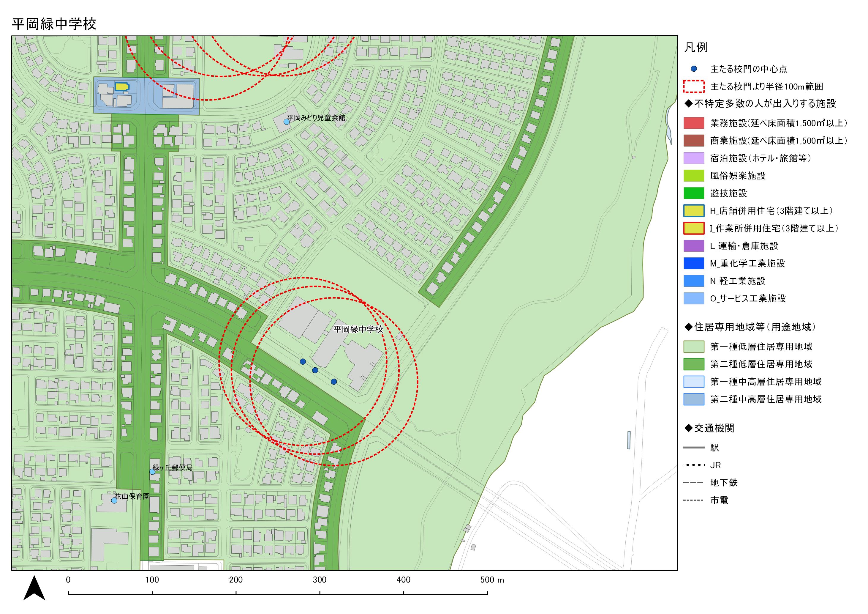Click the 第一種低層住居専用地域 swatch

click(x=694, y=347)
